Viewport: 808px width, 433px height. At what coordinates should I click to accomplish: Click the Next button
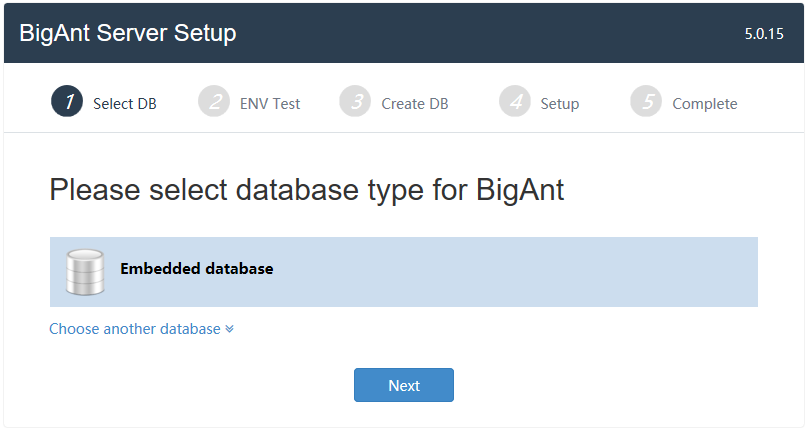click(x=404, y=385)
